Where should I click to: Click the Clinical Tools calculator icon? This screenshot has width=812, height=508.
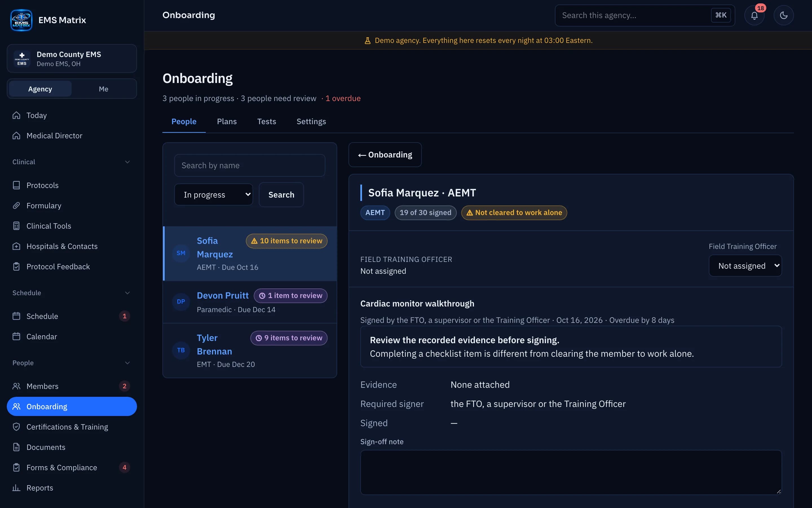[16, 226]
